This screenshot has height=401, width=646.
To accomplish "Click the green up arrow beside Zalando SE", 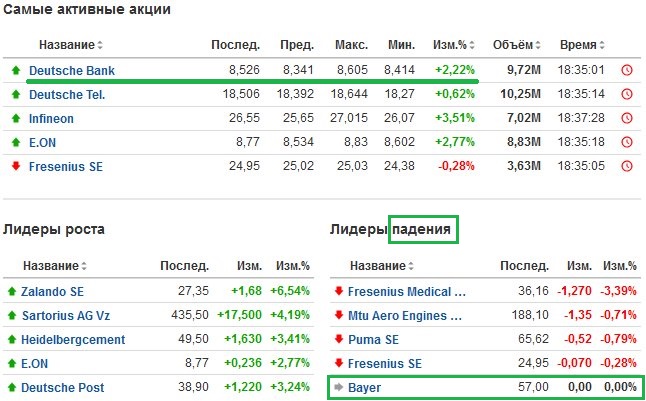I will coord(12,291).
